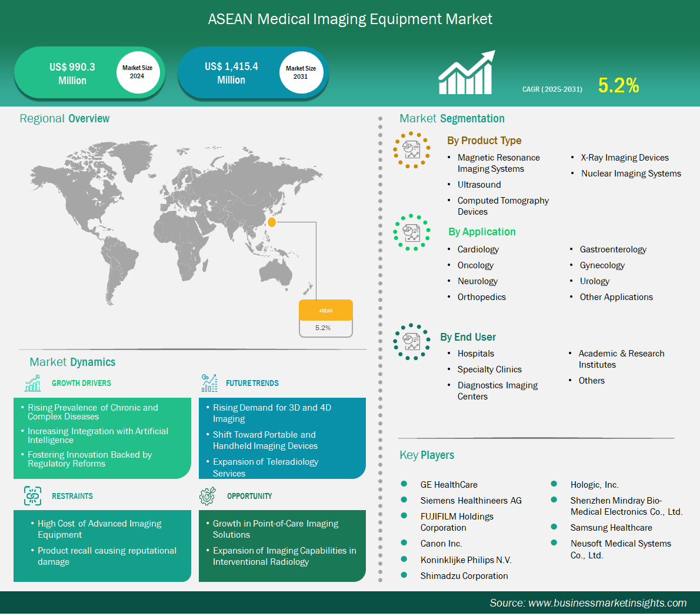Viewport: 700px width, 616px height.
Task: Click the orange ASEAN map marker dot
Action: [271, 222]
